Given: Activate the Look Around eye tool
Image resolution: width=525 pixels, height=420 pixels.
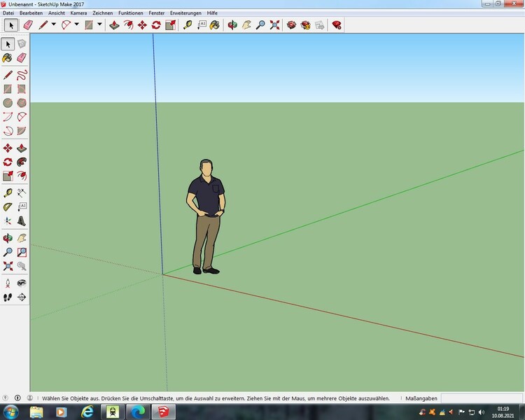Looking at the screenshot, I should (x=22, y=283).
